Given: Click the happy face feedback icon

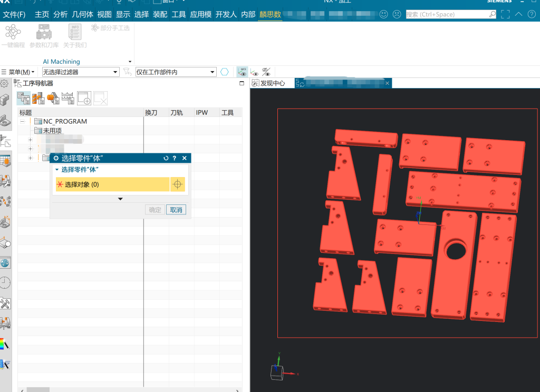Looking at the screenshot, I should [383, 14].
